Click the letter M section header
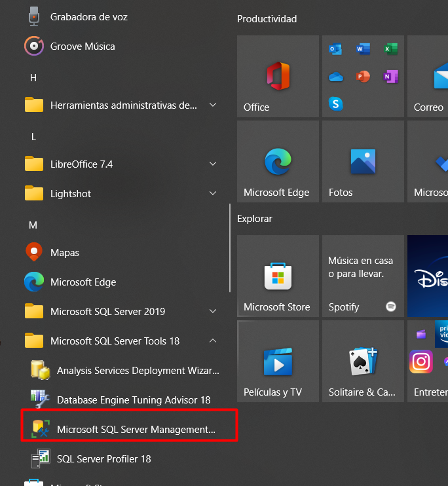The height and width of the screenshot is (486, 448). 33,225
